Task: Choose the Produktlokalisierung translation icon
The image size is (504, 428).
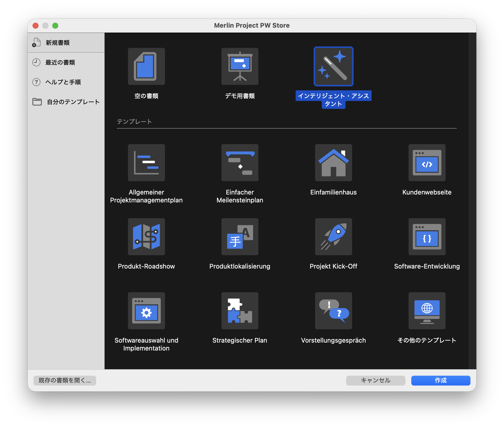Action: click(x=240, y=237)
